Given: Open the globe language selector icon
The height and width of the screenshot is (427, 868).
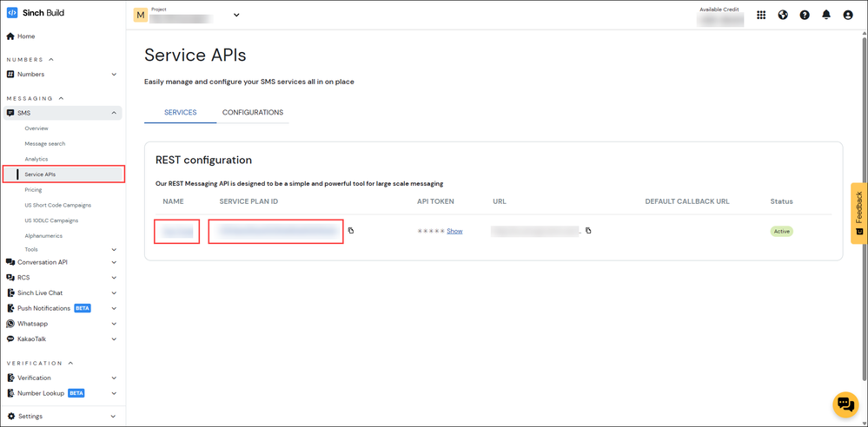Looking at the screenshot, I should click(x=783, y=15).
